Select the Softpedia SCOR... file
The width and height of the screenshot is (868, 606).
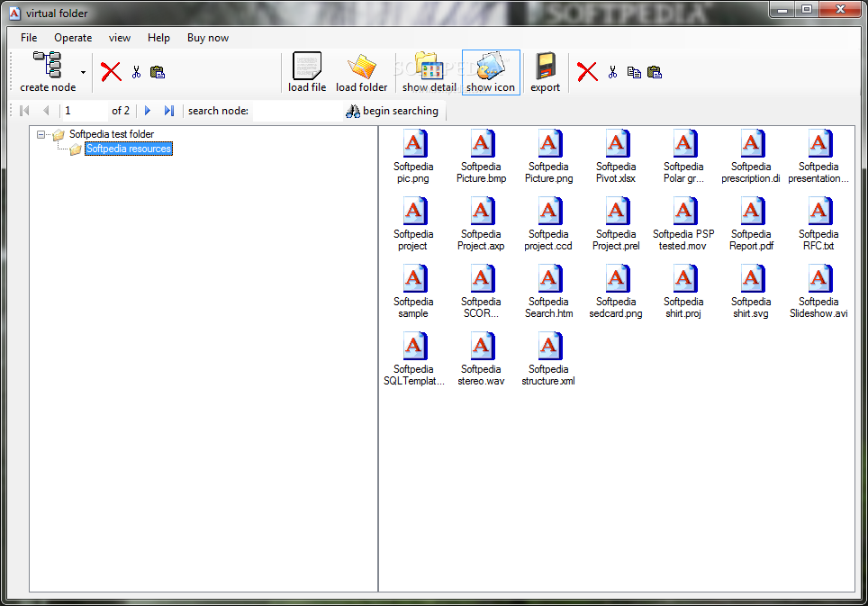pos(481,291)
